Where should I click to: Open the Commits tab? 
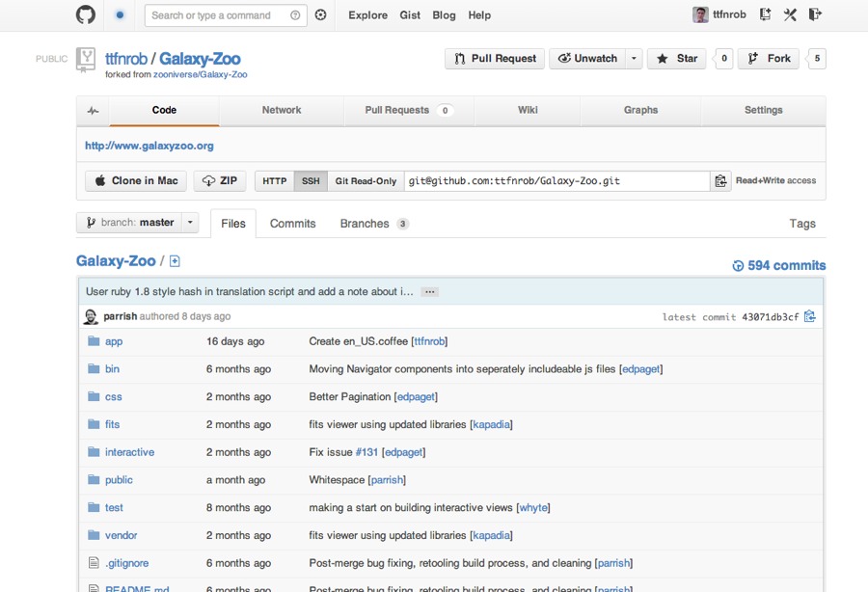click(x=292, y=224)
